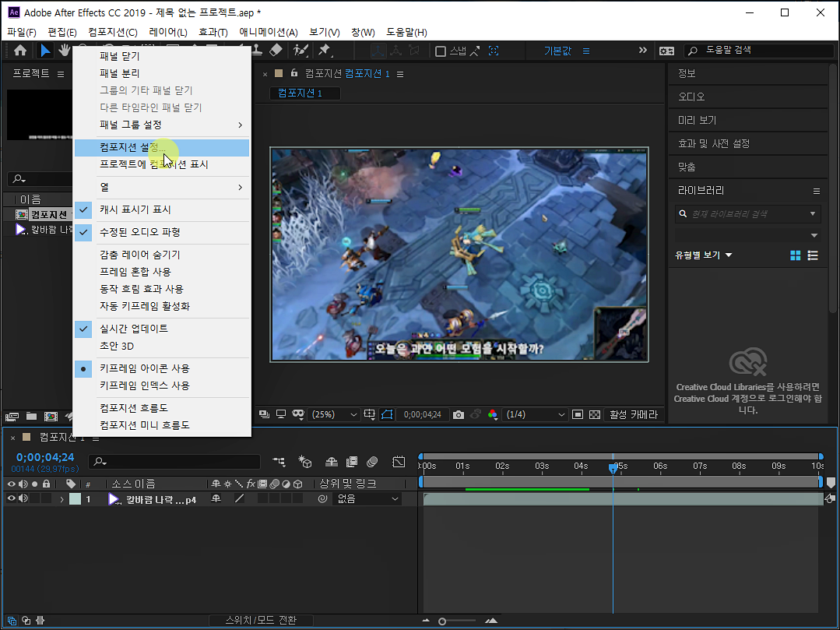Image resolution: width=840 pixels, height=630 pixels.
Task: Click the frame blending icon in timeline
Action: pyautogui.click(x=352, y=461)
